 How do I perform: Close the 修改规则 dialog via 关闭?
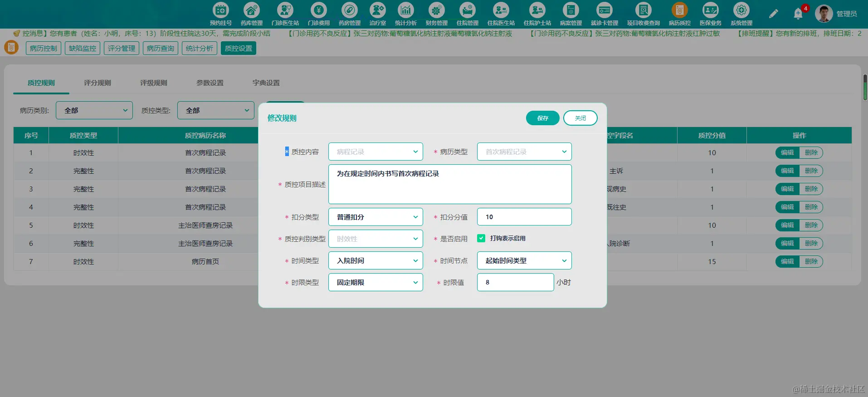coord(580,118)
